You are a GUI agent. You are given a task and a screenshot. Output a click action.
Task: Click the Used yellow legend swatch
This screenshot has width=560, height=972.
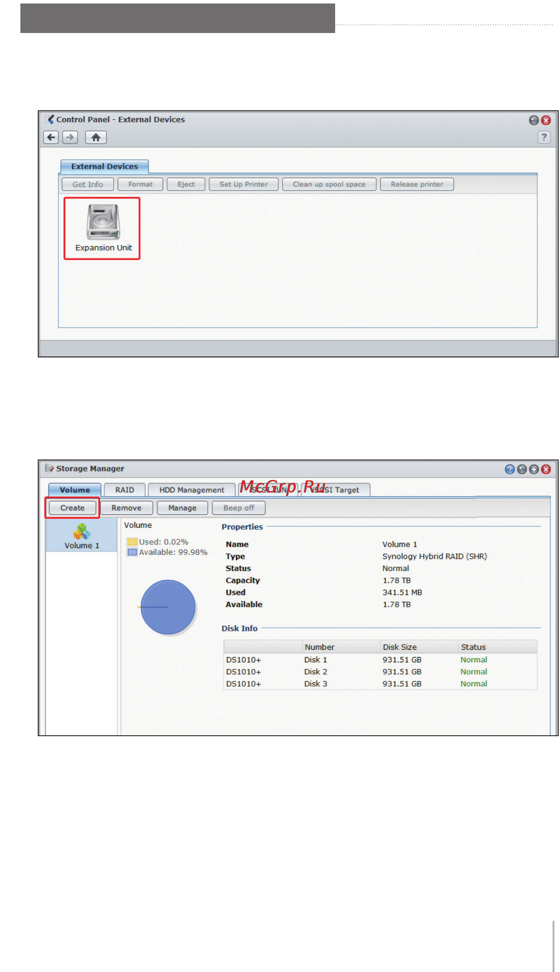tap(132, 542)
